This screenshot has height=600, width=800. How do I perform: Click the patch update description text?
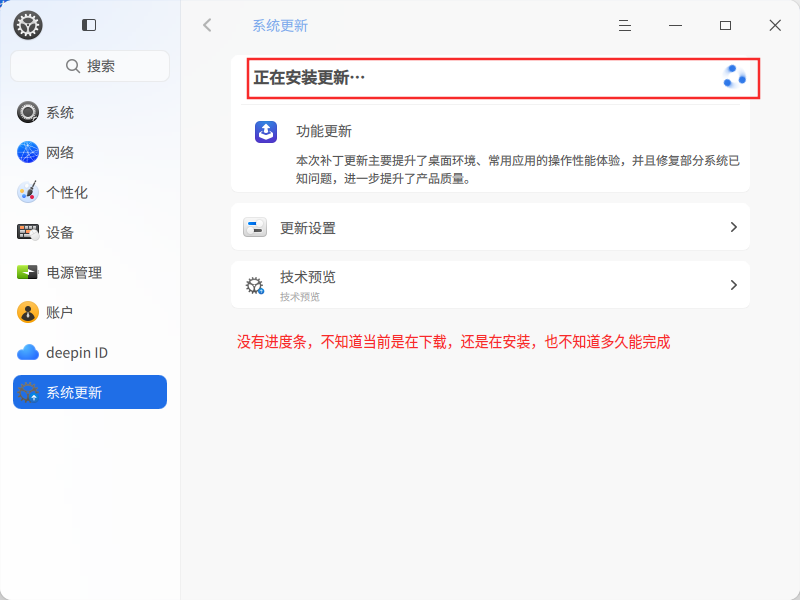[517, 169]
